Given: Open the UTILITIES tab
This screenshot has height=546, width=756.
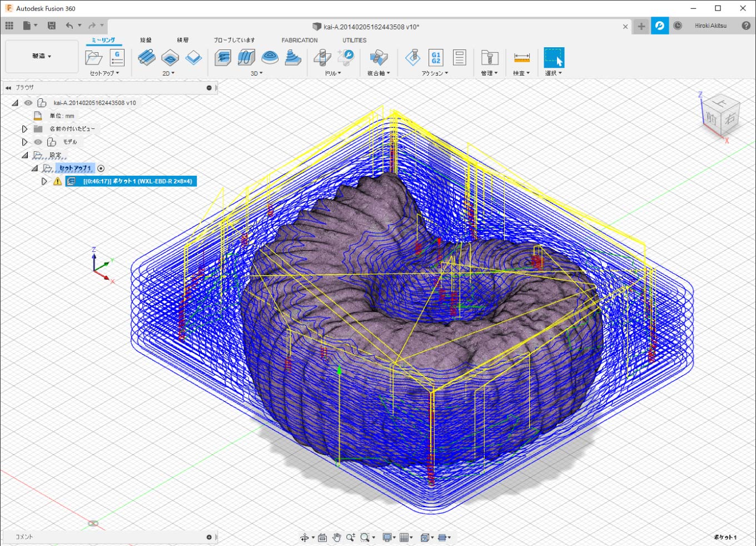Looking at the screenshot, I should [x=354, y=40].
